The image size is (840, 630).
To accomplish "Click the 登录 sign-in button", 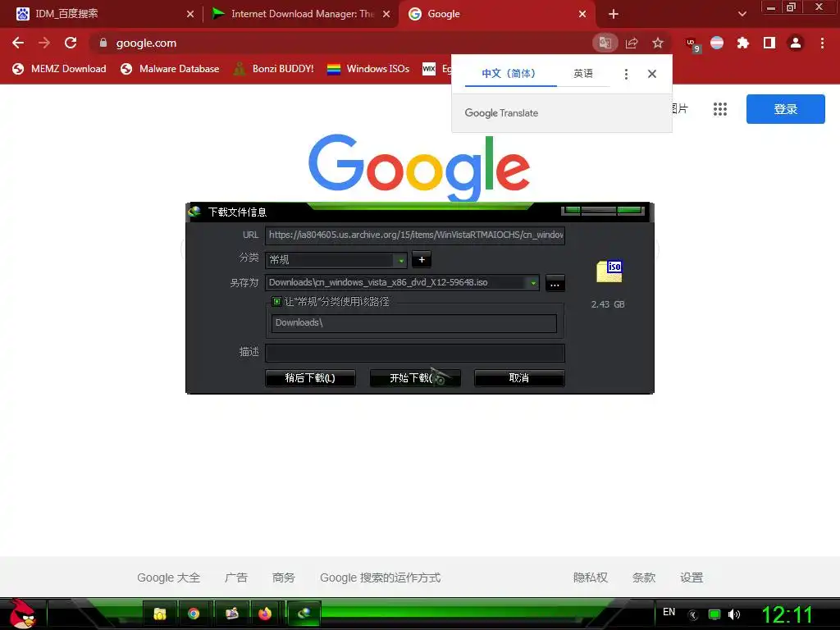I will tap(785, 109).
